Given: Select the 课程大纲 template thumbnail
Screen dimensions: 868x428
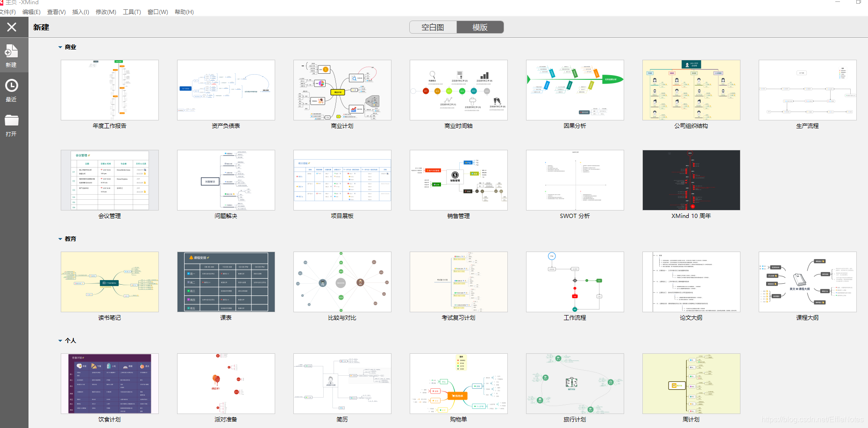Looking at the screenshot, I should point(808,282).
